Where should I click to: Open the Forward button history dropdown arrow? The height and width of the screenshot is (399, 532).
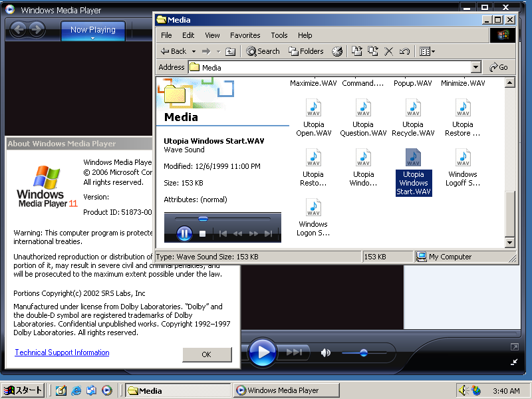(219, 52)
